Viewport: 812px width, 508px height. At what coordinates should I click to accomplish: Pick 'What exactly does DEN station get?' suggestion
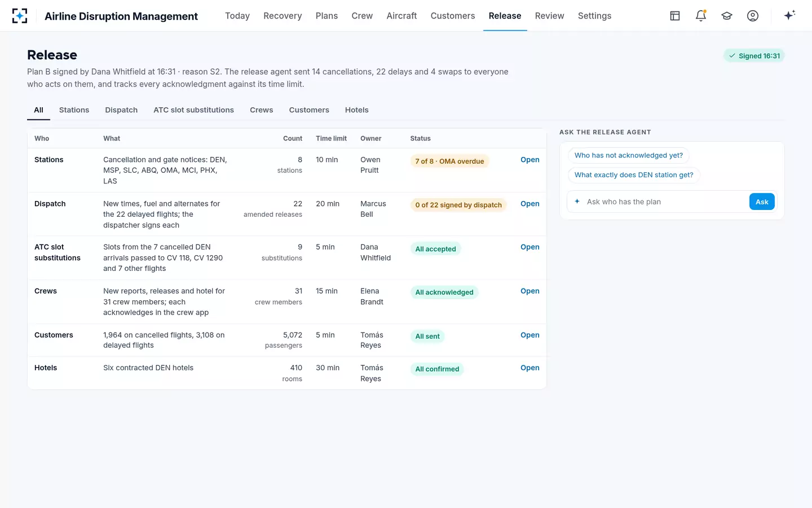634,175
